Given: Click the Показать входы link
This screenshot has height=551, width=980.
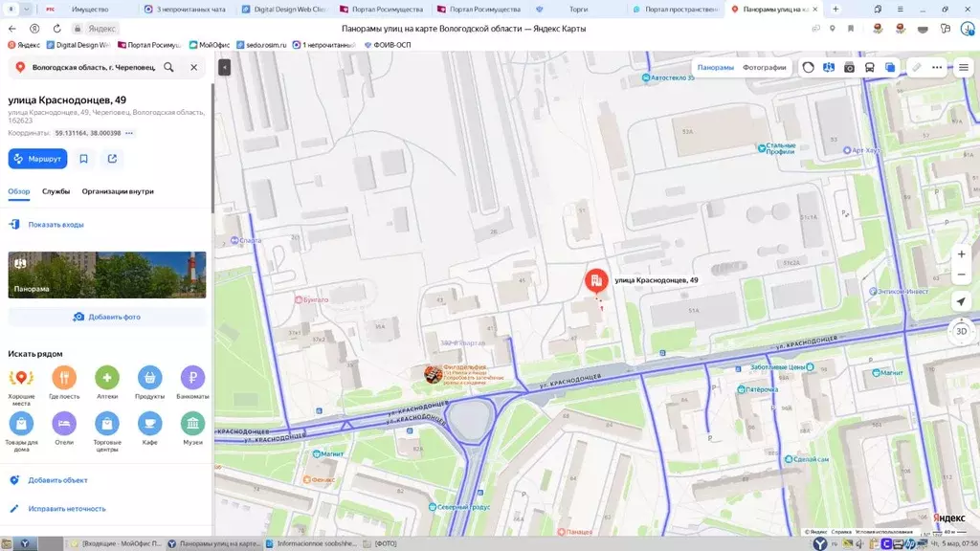Looking at the screenshot, I should click(56, 225).
